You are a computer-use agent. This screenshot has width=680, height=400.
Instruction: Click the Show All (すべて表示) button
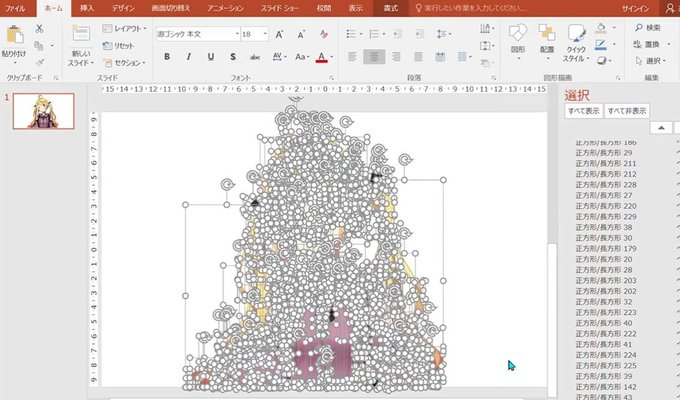tap(584, 111)
